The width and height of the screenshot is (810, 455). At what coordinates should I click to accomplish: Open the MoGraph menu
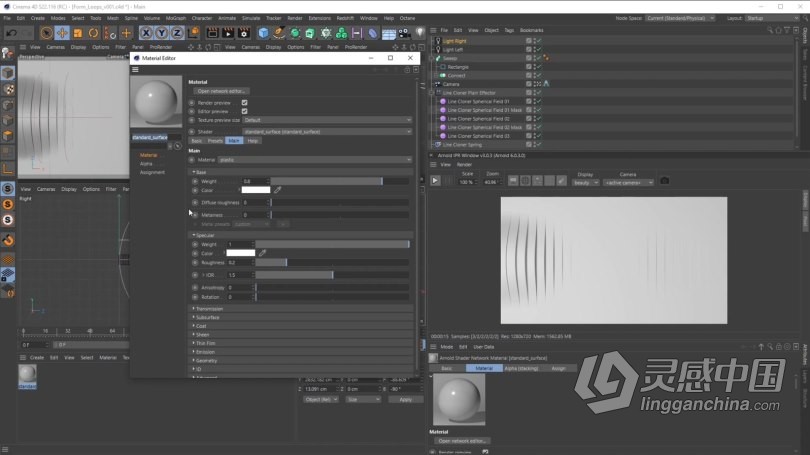[x=176, y=18]
